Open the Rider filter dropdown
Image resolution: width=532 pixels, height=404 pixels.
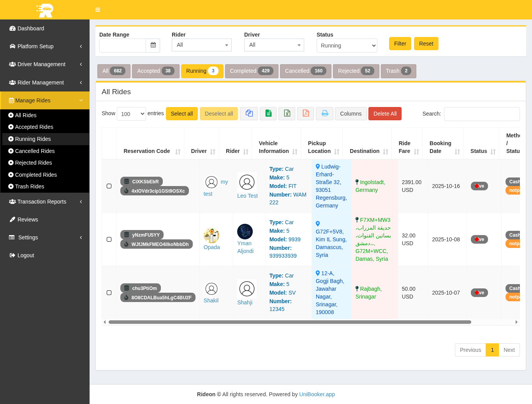click(201, 45)
